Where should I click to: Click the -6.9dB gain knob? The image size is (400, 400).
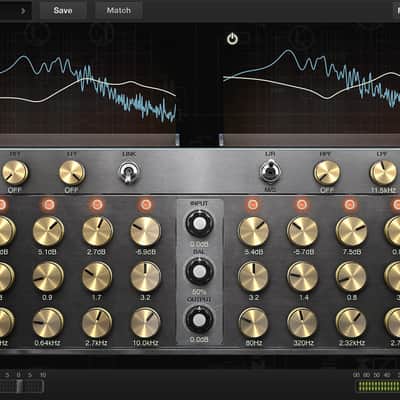coord(146,231)
